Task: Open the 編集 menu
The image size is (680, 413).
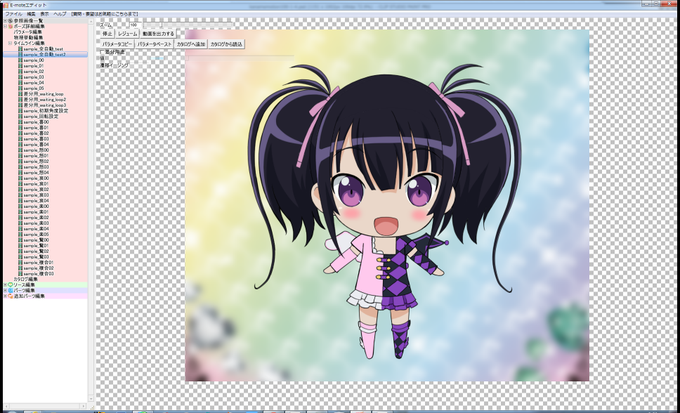Action: click(x=31, y=14)
